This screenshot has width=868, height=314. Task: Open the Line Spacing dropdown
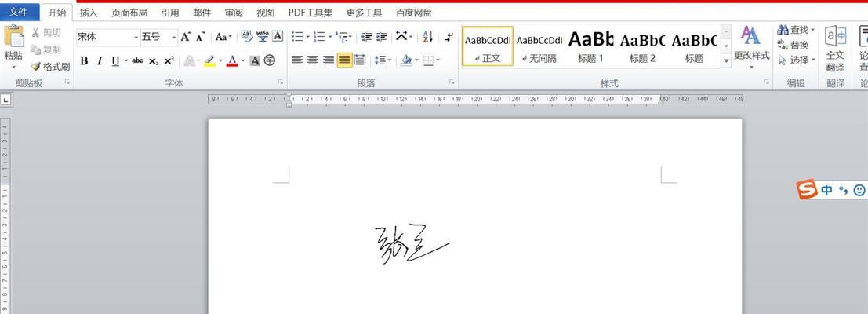[x=383, y=60]
